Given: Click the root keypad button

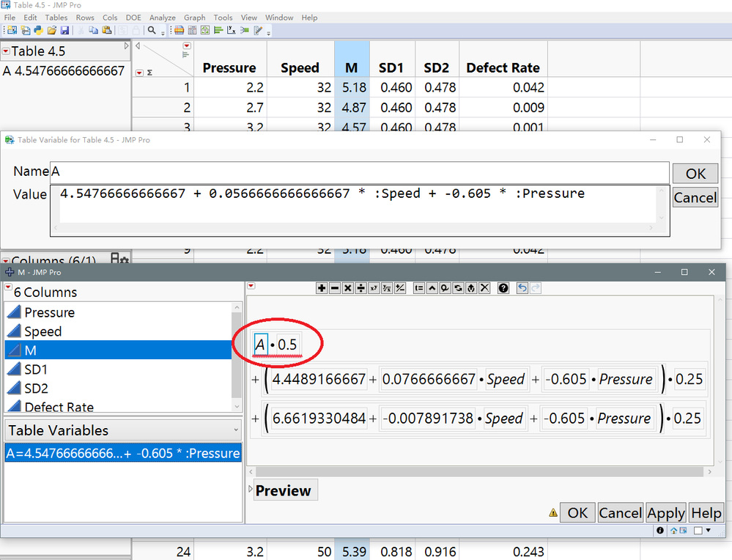Looking at the screenshot, I should click(x=387, y=288).
